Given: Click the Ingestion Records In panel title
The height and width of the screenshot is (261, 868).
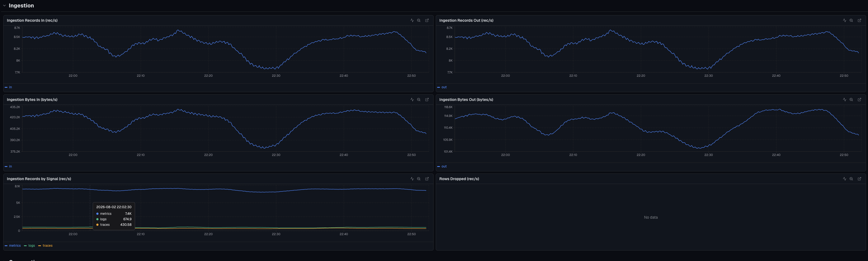Looking at the screenshot, I should [32, 20].
